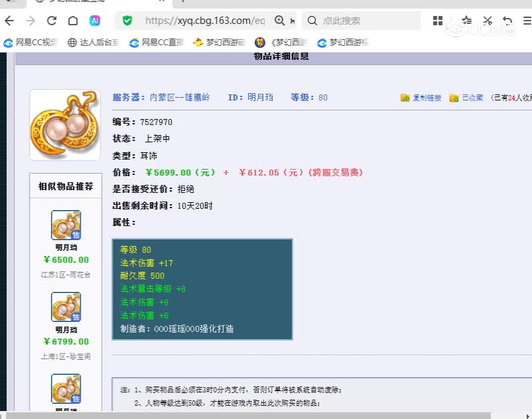Click the horizontal scrollbar at the bottom
This screenshot has height=419, width=532.
pos(248,416)
